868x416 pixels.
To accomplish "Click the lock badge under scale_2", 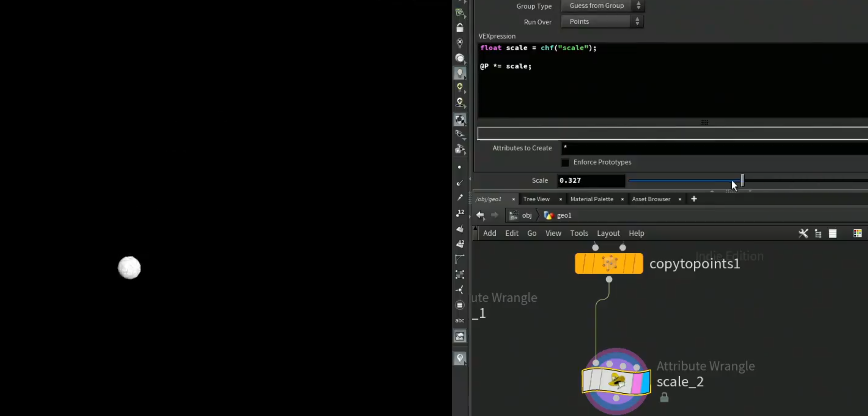I will click(x=664, y=397).
